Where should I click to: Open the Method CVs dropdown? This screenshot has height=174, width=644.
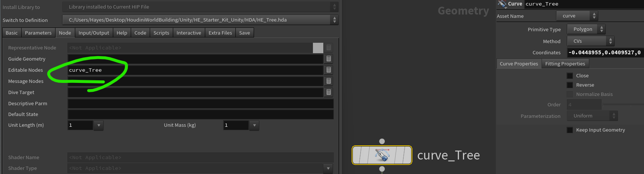pos(590,41)
